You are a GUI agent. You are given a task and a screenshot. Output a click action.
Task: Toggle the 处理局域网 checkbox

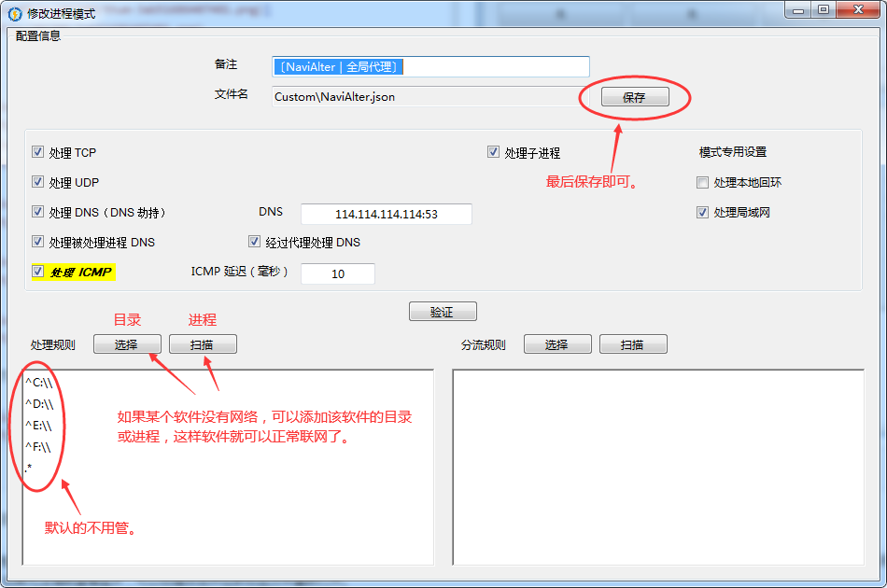[703, 212]
